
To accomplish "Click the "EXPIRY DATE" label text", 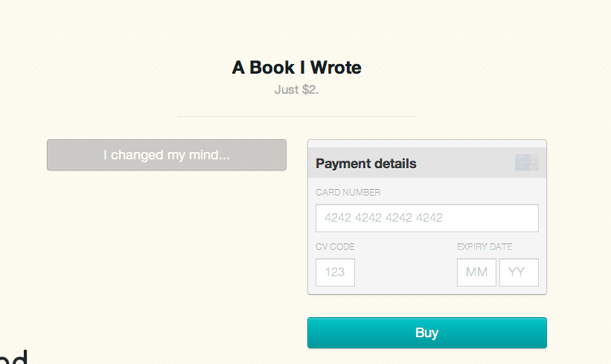I will (x=484, y=247).
